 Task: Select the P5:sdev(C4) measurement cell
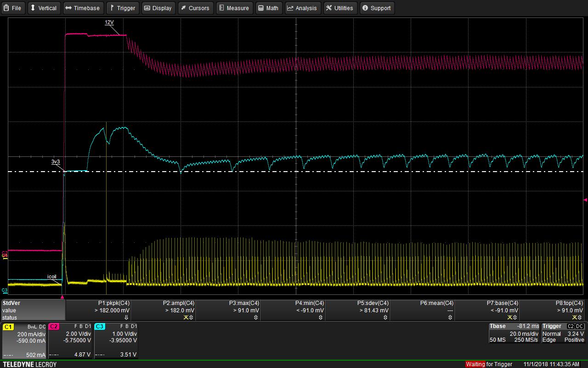pos(357,310)
